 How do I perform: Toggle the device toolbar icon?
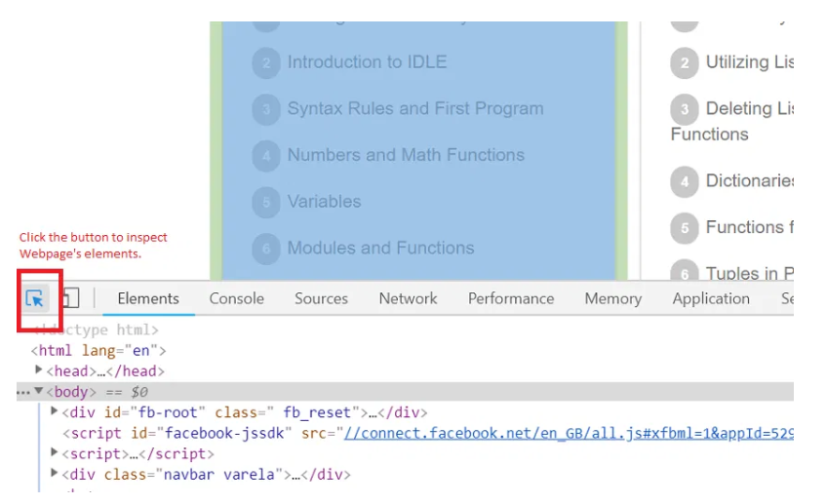69,298
